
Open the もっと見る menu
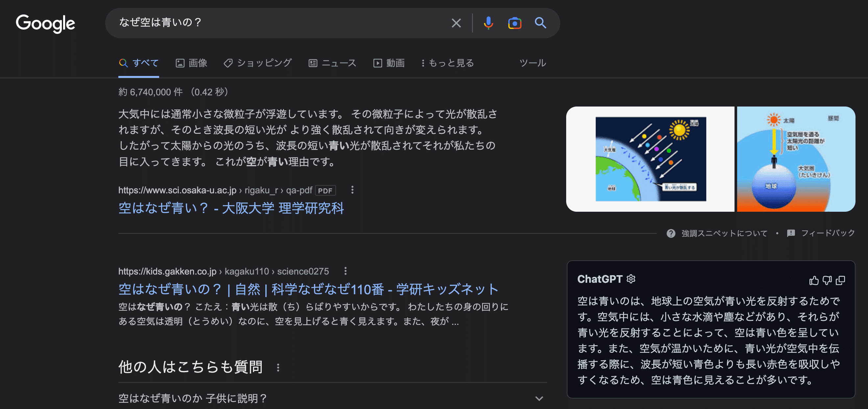pyautogui.click(x=447, y=63)
